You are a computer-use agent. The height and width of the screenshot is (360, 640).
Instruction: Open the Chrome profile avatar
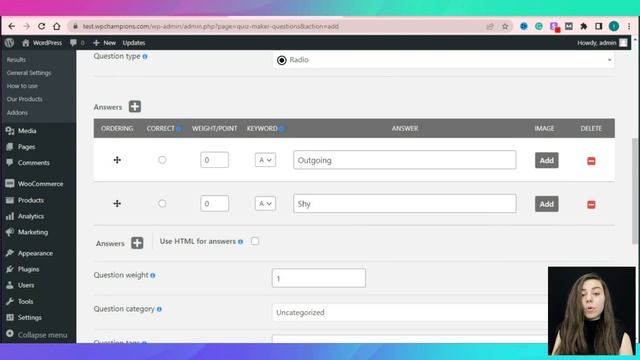click(614, 27)
